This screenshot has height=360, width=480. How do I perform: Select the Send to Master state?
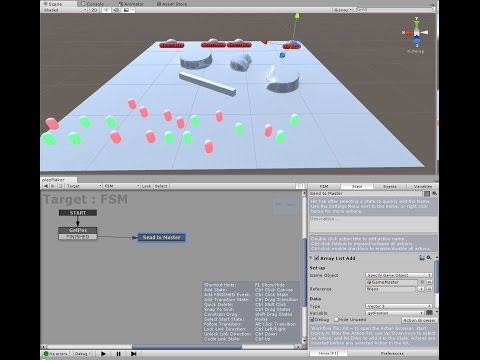[162, 237]
